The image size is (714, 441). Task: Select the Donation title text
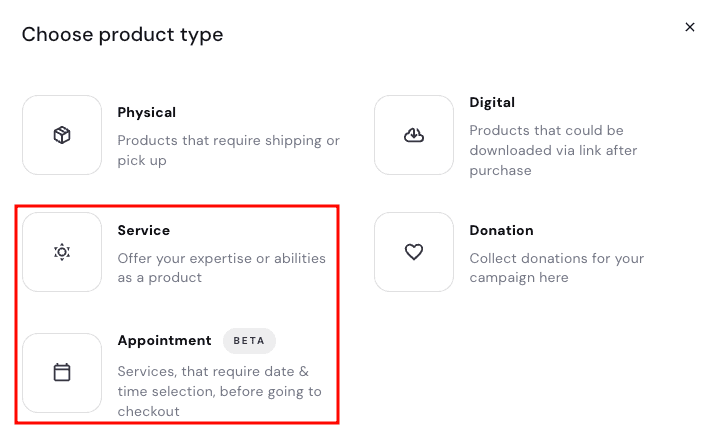[x=501, y=230]
